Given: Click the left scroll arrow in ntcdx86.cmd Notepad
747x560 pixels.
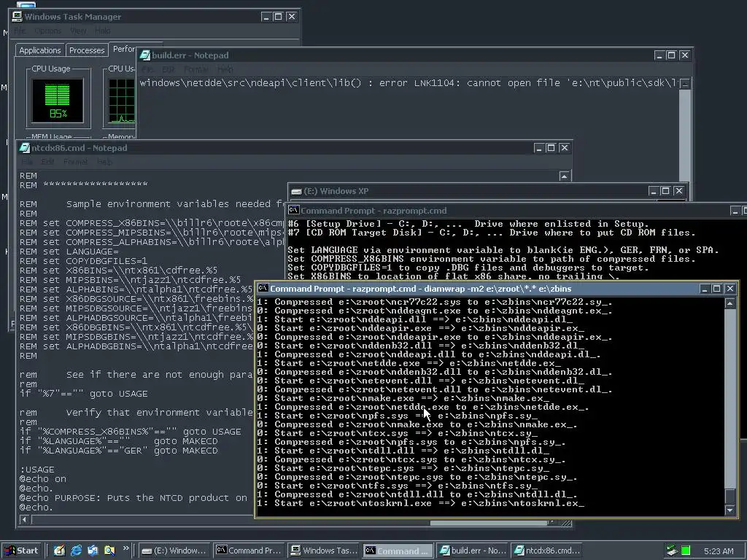Looking at the screenshot, I should [x=24, y=520].
